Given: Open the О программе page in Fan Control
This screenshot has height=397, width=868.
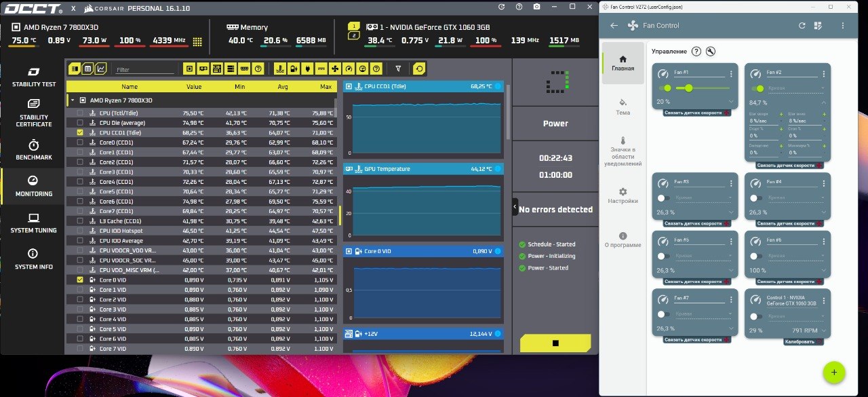Looking at the screenshot, I should pos(623,240).
